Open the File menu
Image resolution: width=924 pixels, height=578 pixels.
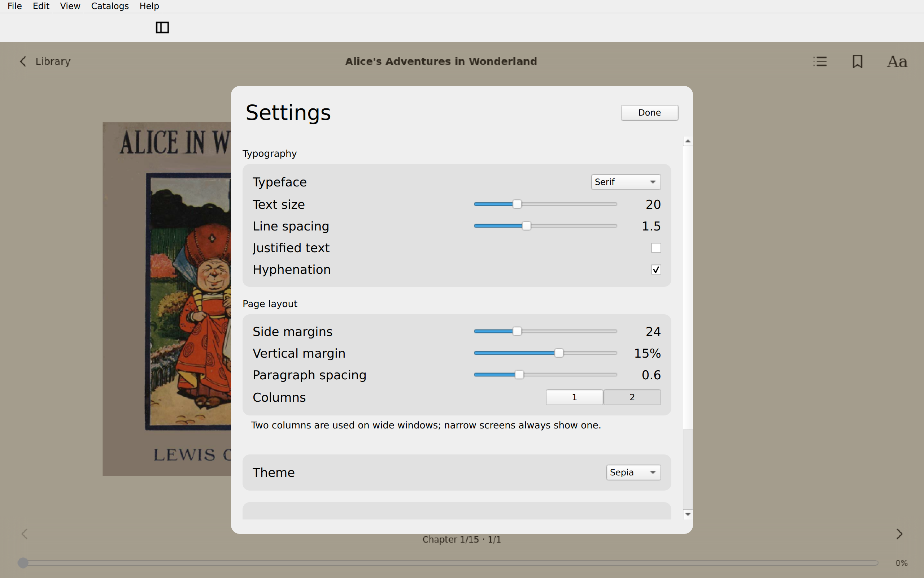point(14,6)
